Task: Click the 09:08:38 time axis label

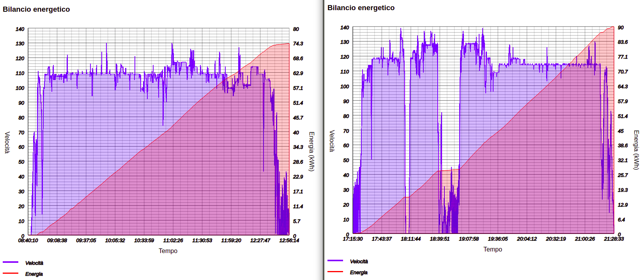Action: point(57,241)
